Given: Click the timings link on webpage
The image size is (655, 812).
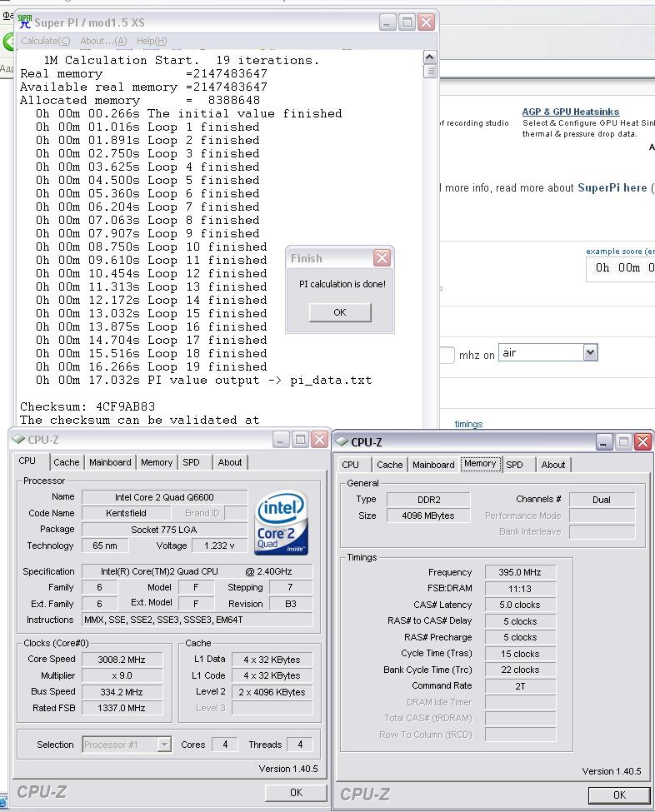Looking at the screenshot, I should click(468, 424).
